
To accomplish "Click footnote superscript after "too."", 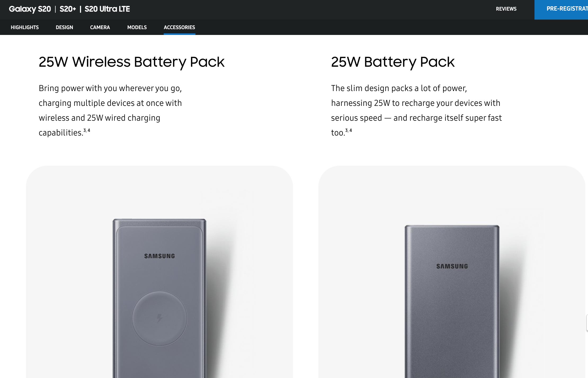I will click(x=349, y=130).
